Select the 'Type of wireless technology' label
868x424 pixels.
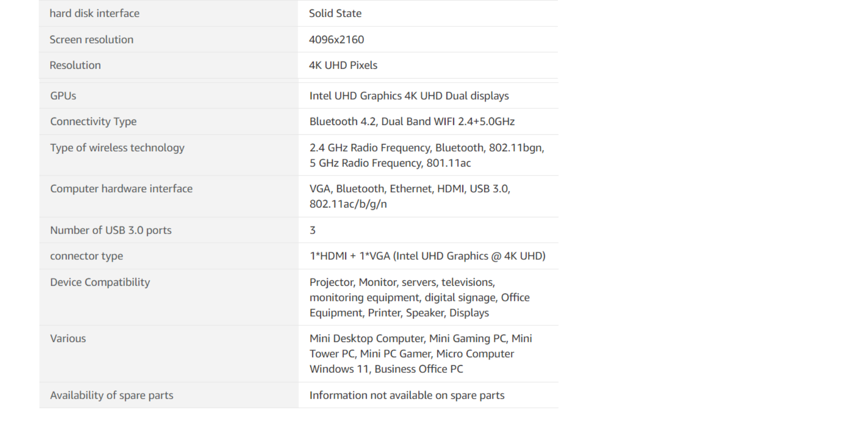click(x=117, y=148)
